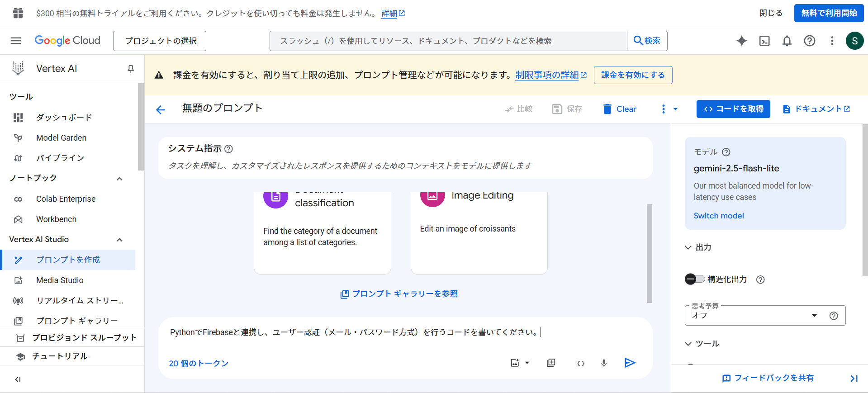The image size is (868, 393).
Task: Click the 検索 search button
Action: point(647,41)
